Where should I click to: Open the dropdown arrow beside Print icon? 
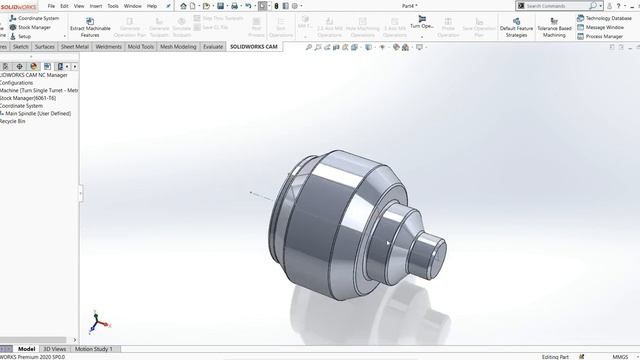point(241,6)
